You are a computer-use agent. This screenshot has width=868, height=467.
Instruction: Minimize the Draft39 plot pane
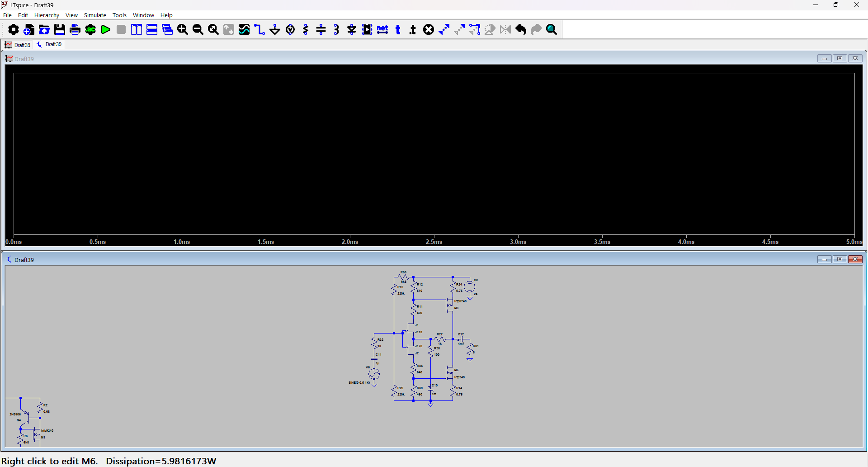tap(824, 58)
